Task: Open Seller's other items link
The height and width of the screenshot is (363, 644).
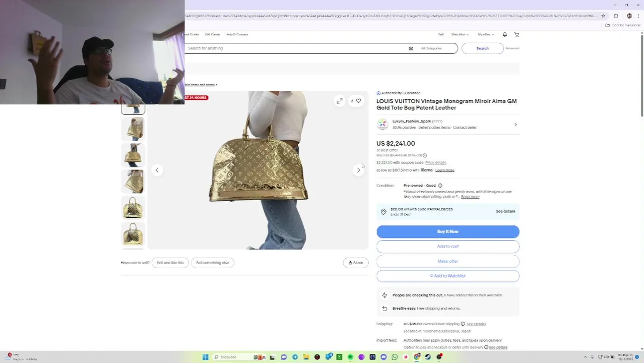Action: coord(434,127)
